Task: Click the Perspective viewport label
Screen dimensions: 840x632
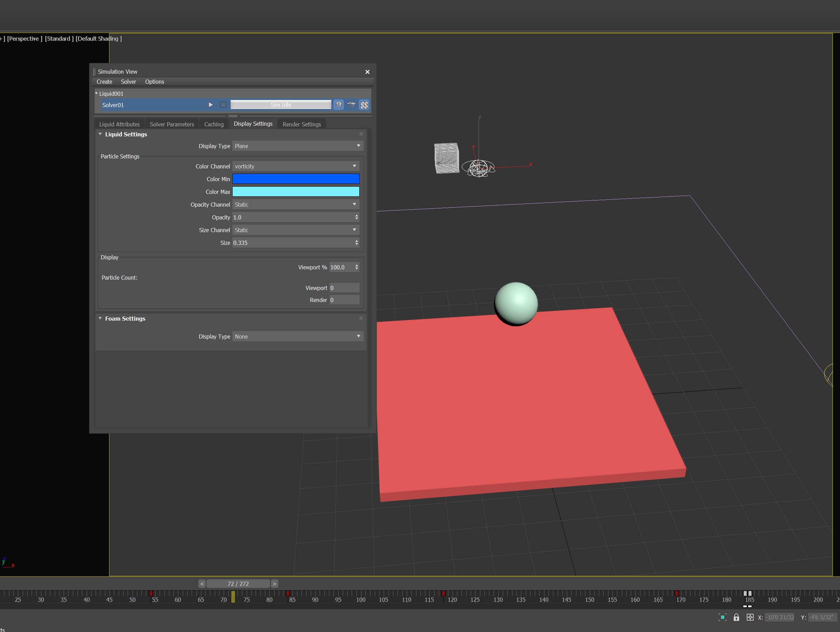Action: 24,38
